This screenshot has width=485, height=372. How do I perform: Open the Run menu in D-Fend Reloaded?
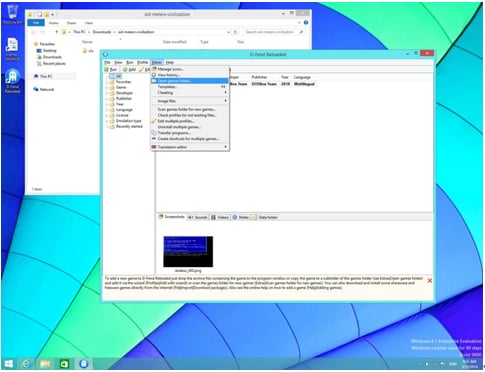coord(130,62)
